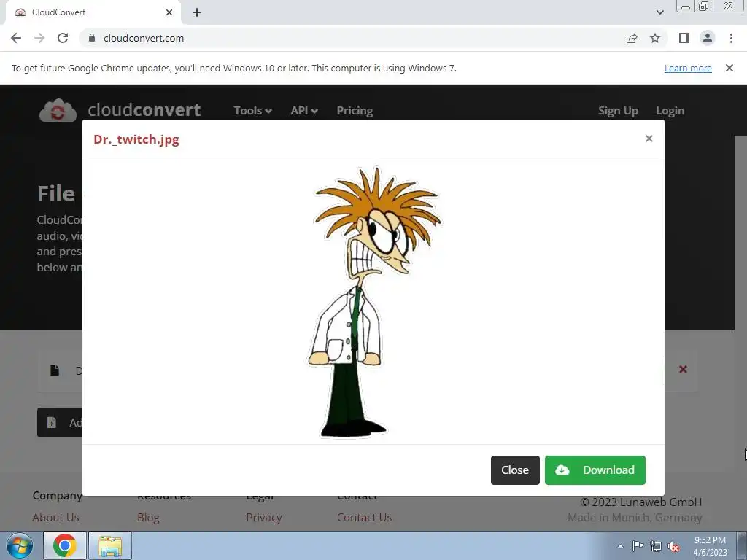Open the Chrome three-dot menu
Viewport: 747px width, 560px height.
(731, 38)
